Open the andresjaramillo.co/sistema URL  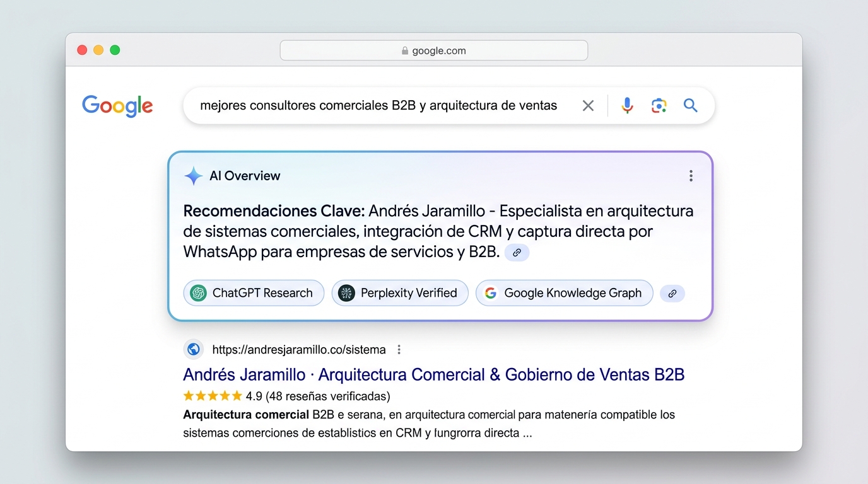[299, 350]
